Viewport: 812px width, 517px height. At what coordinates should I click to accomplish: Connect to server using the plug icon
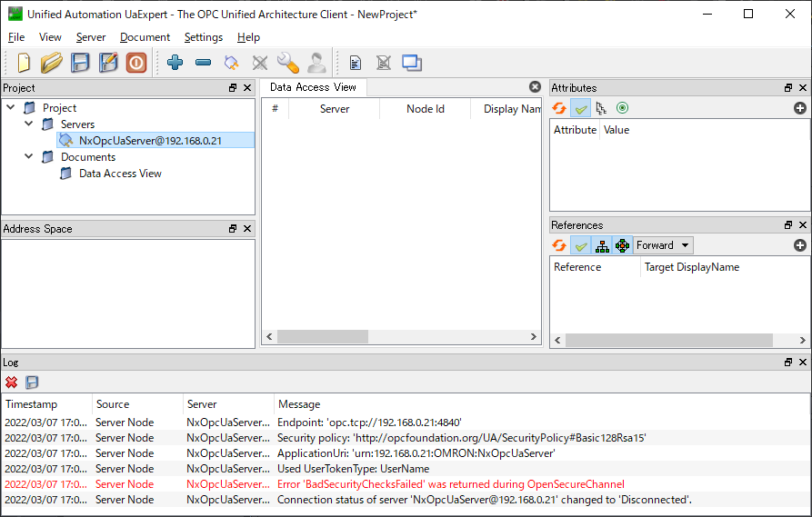[x=232, y=63]
